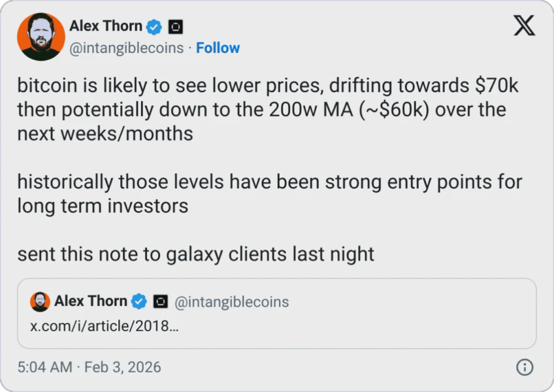
Task: Open the top @intangiblecoins handle
Action: (126, 48)
